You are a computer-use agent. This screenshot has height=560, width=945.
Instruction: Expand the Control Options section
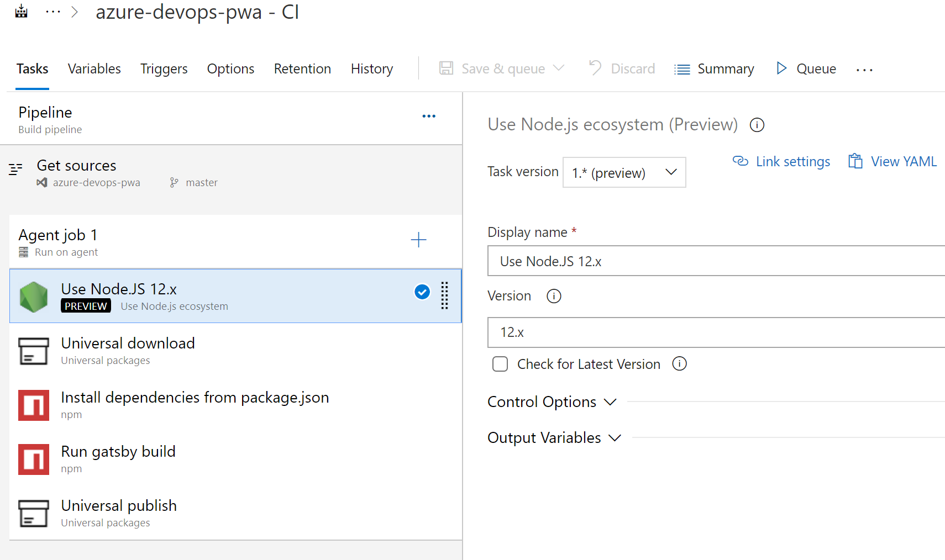(610, 402)
